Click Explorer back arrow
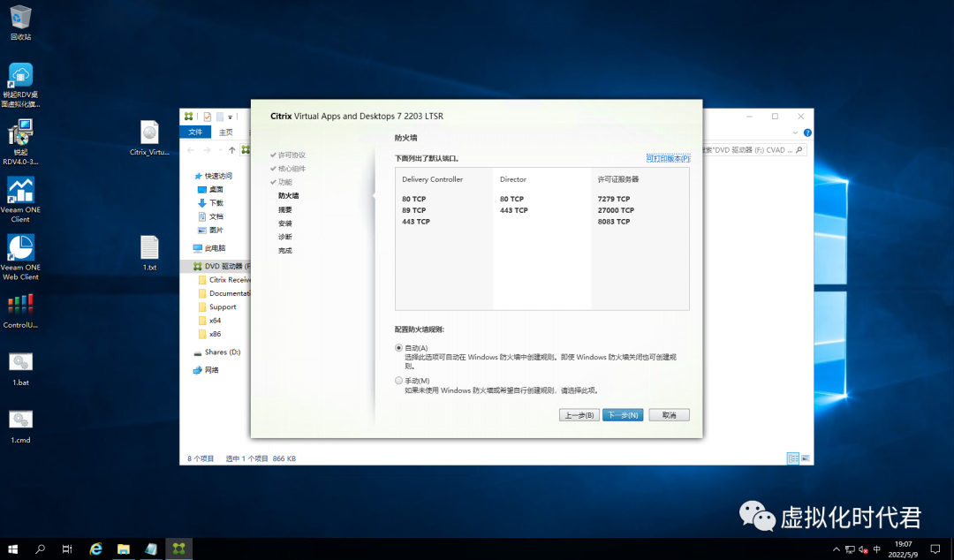Screen dimensions: 954x560 tap(191, 150)
